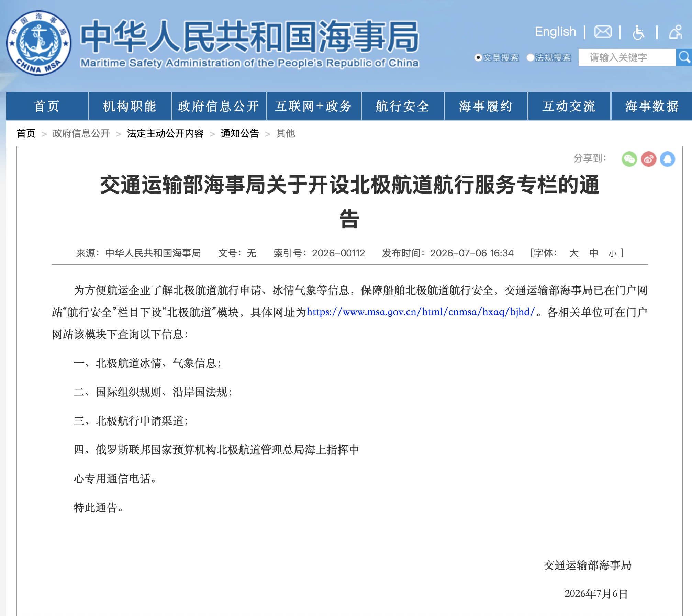692x616 pixels.
Task: Go to 首页 in the breadcrumb
Action: tap(26, 133)
